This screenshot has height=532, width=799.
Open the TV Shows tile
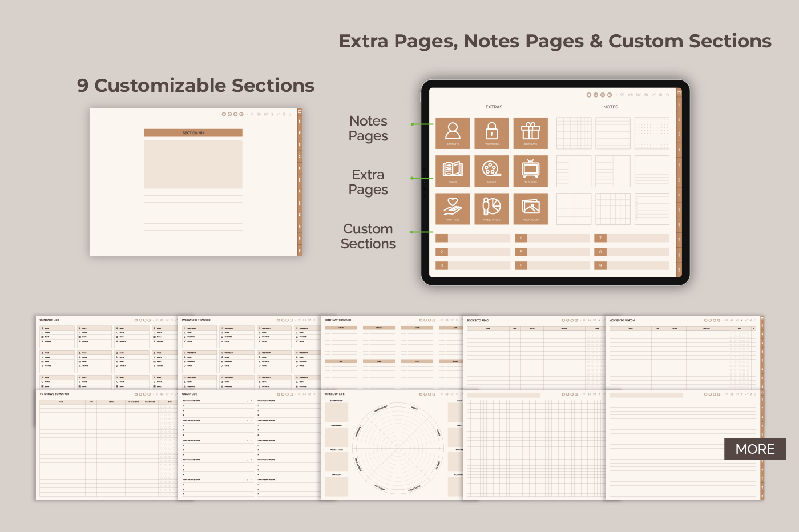tap(530, 171)
